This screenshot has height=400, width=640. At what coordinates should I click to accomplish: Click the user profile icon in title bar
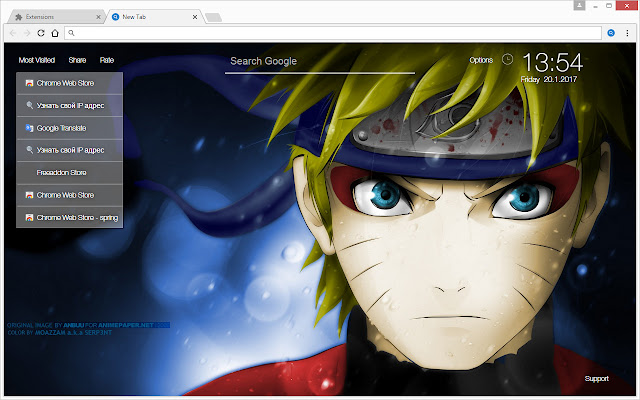(x=579, y=5)
